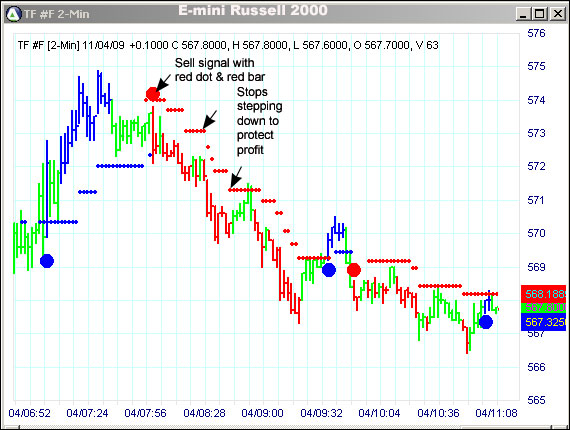Image resolution: width=570 pixels, height=430 pixels.
Task: Click the 'E-mini Russell 2000' title text
Action: click(253, 10)
